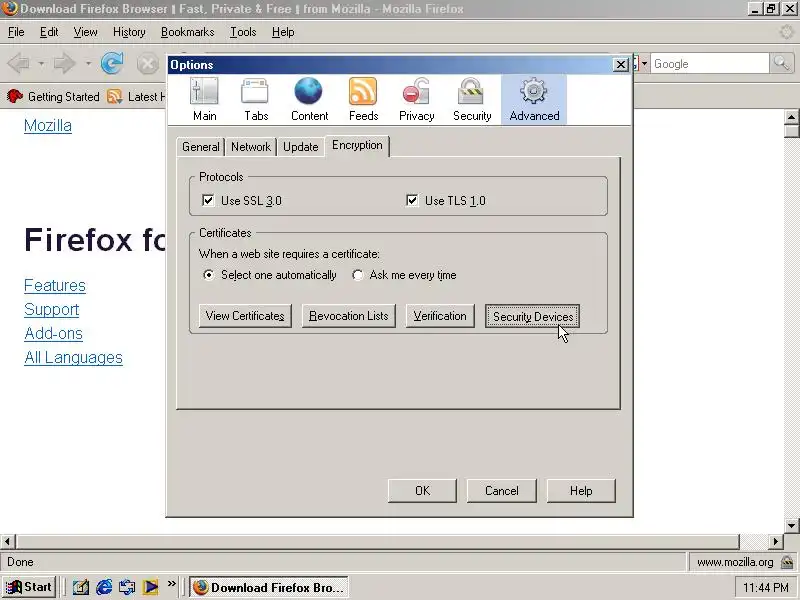Open the search engine dropdown arrow
Image resolution: width=800 pixels, height=600 pixels.
644,64
